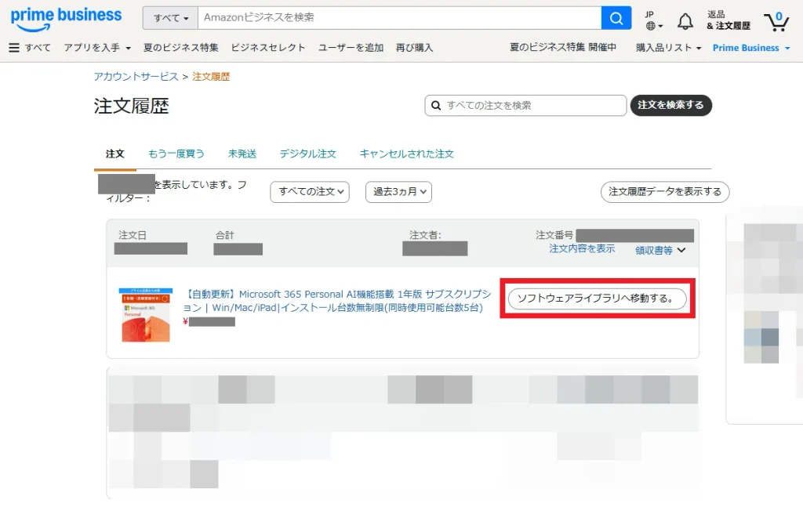
Task: Open the すべての注文 filter dropdown
Action: (310, 192)
